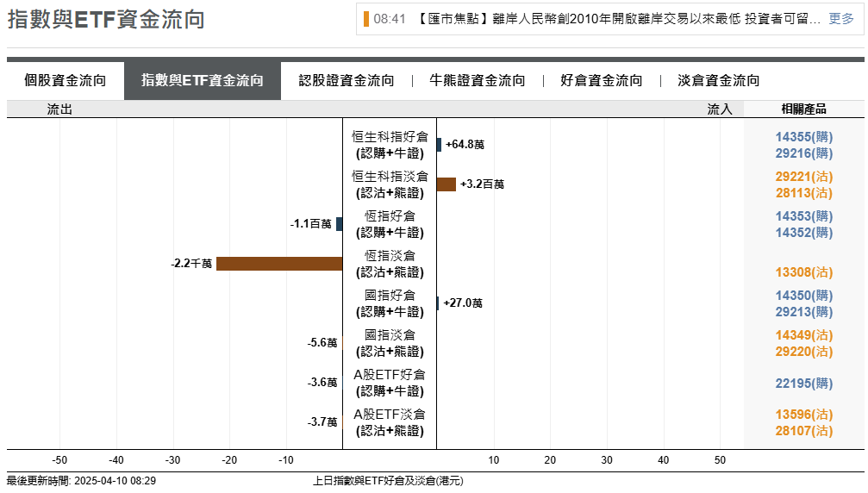The height and width of the screenshot is (493, 868).
Task: Open the 個股資金流向 tab
Action: pyautogui.click(x=66, y=81)
